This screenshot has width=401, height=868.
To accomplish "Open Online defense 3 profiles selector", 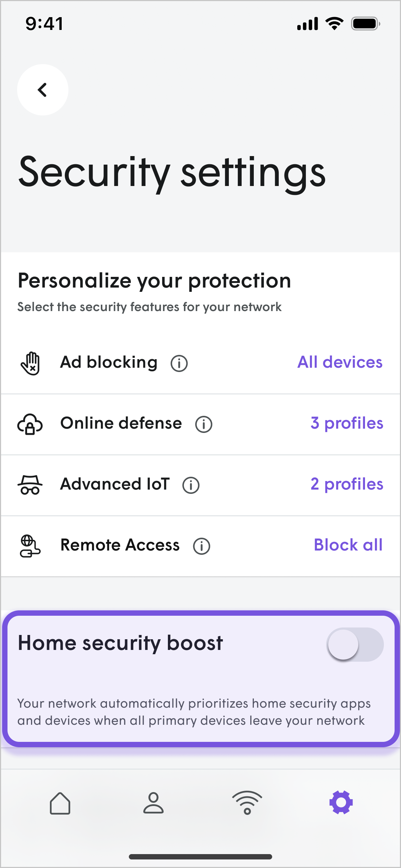I will (x=347, y=423).
